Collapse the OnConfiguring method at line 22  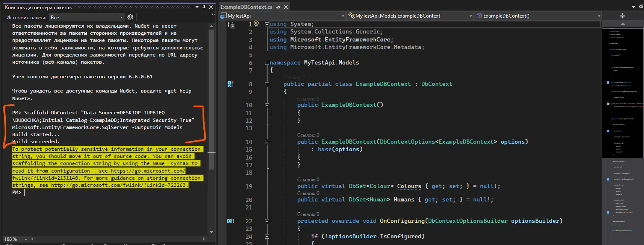coord(267,221)
